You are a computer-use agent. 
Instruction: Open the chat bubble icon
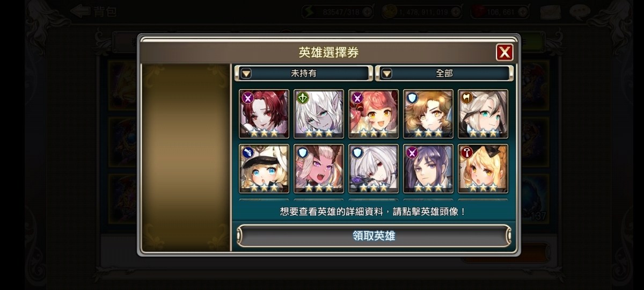click(580, 11)
